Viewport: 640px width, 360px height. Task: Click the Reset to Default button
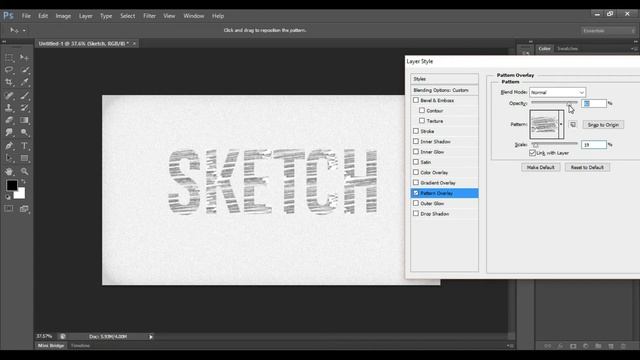pos(587,167)
